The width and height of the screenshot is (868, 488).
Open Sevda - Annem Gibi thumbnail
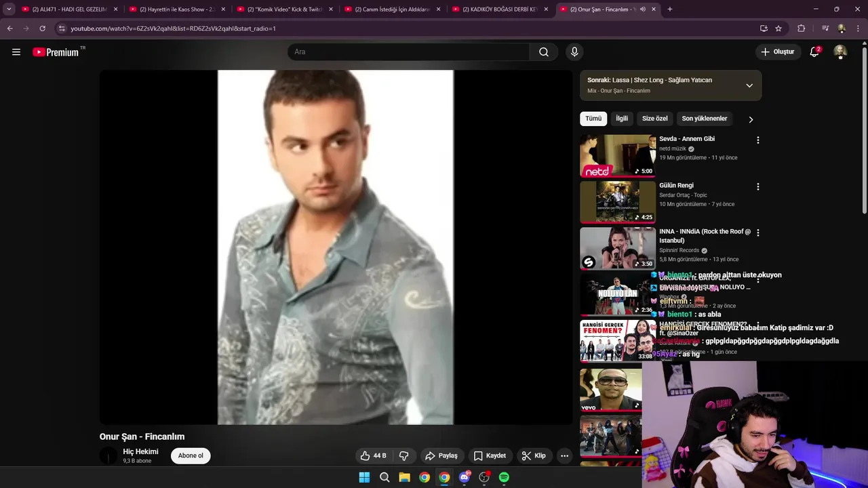pyautogui.click(x=618, y=156)
